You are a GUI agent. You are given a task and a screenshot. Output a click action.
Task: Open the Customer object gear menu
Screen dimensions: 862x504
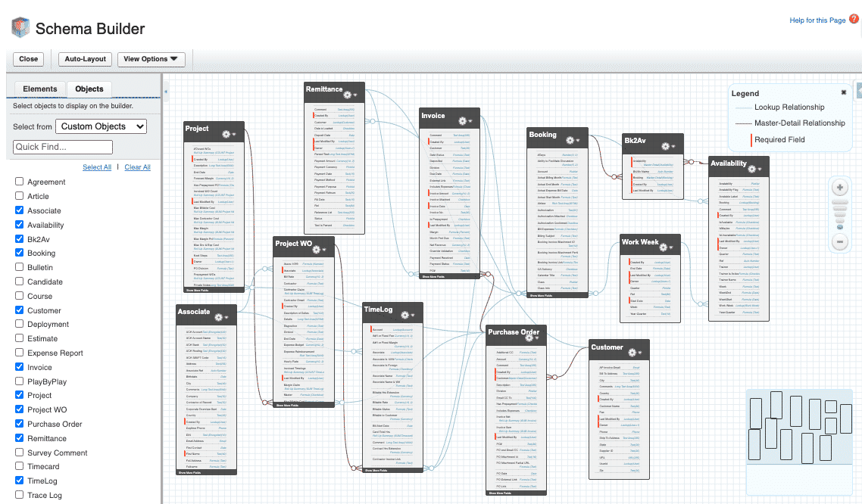pyautogui.click(x=635, y=353)
